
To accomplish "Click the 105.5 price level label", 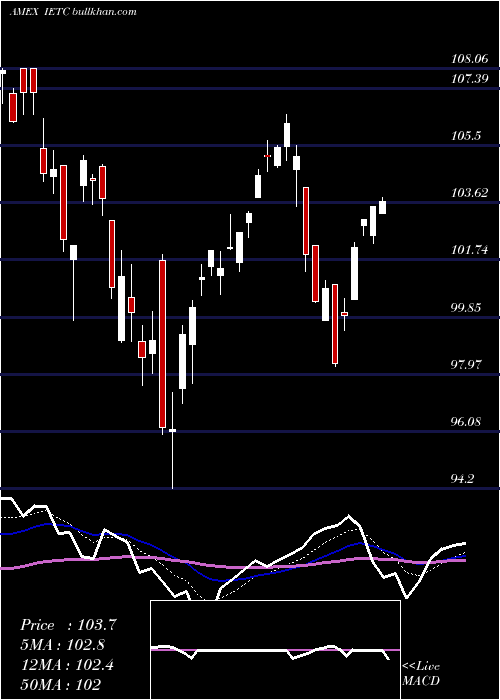I will point(467,135).
